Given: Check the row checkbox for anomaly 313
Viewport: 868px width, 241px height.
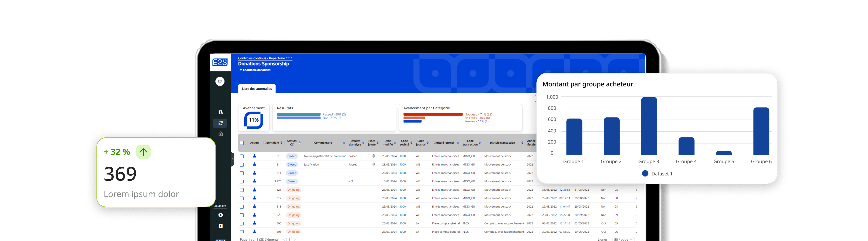Looking at the screenshot, I should point(242,157).
